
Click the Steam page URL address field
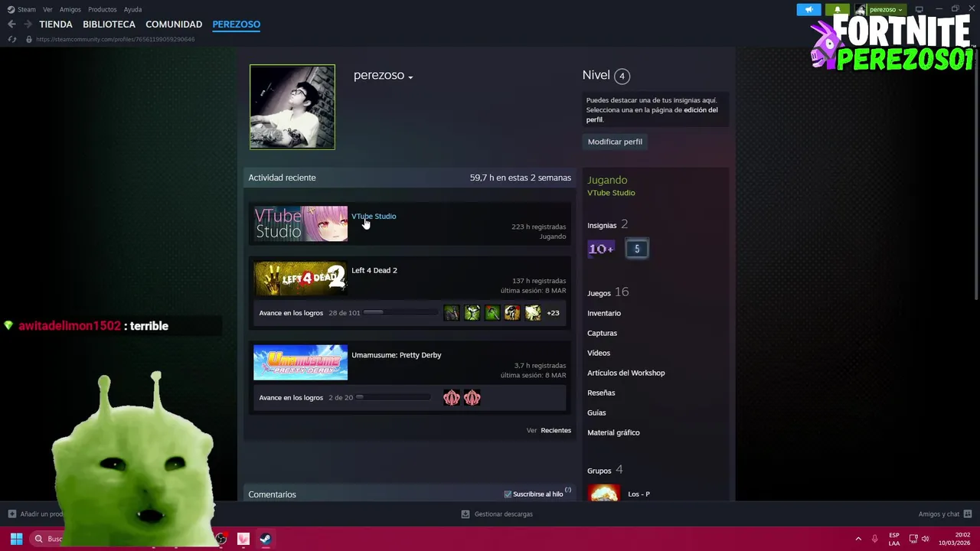pyautogui.click(x=115, y=39)
